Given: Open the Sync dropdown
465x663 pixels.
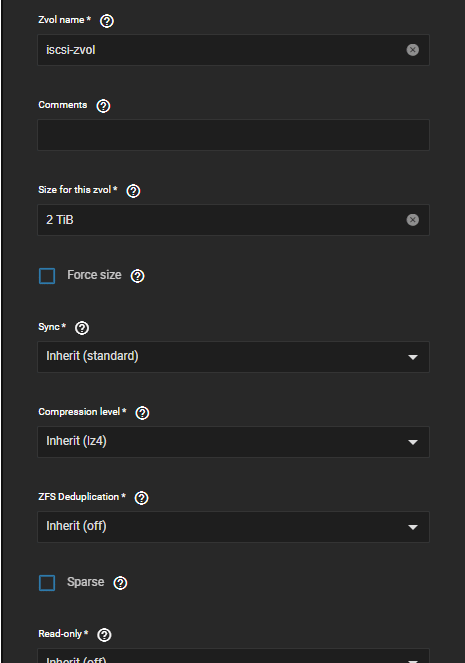Looking at the screenshot, I should coord(233,357).
